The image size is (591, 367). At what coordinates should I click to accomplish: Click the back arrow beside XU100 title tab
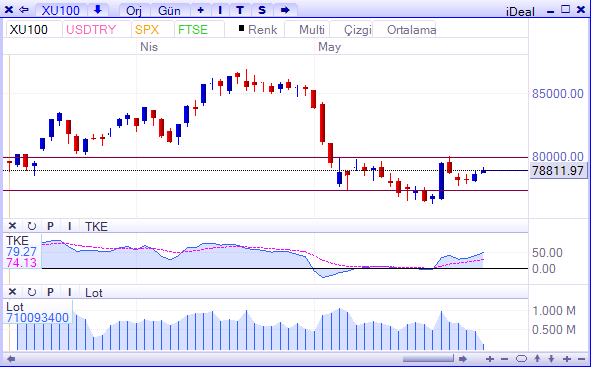24,9
